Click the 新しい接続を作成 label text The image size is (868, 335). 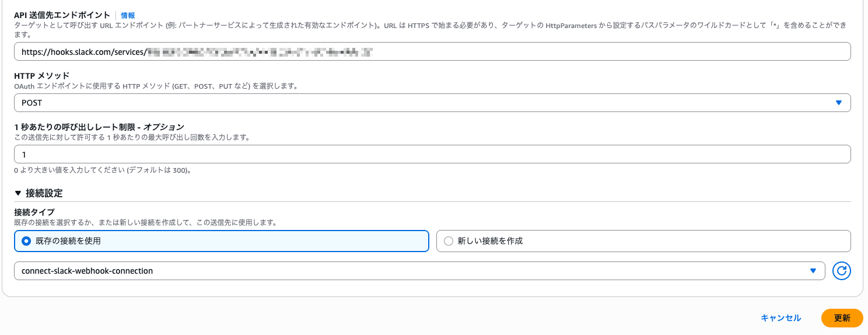tap(490, 241)
